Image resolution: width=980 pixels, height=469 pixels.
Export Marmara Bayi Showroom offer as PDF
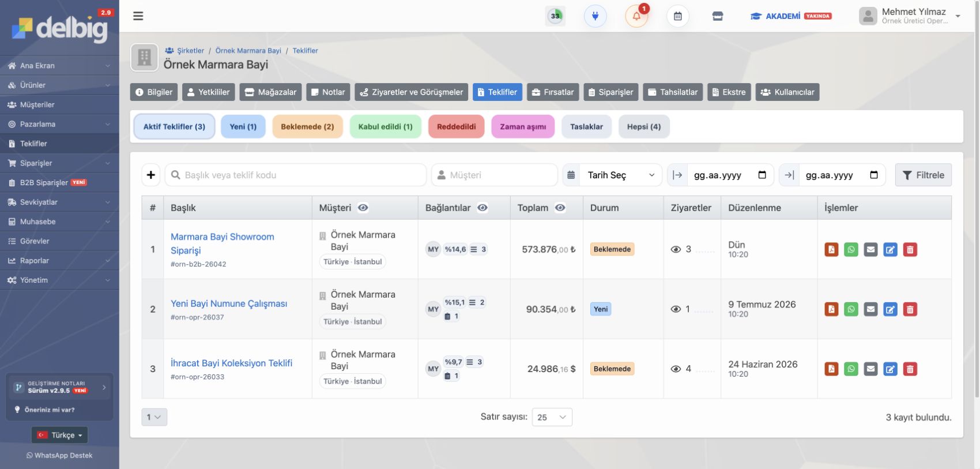click(831, 250)
